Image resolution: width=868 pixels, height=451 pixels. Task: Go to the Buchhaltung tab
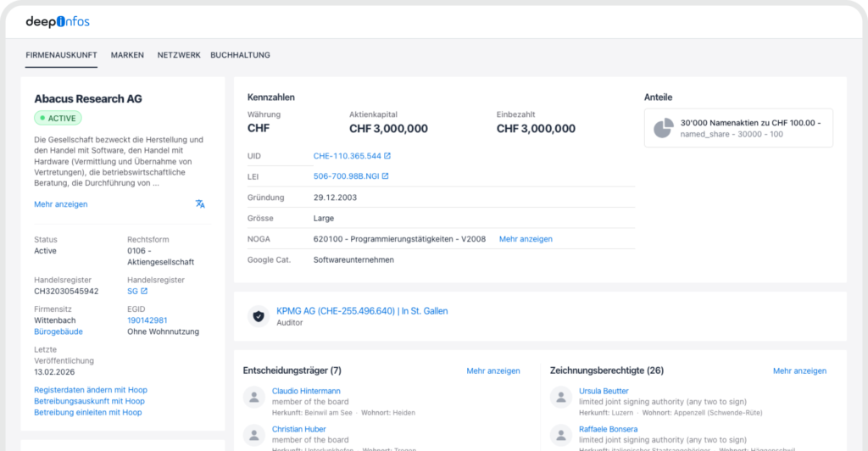pyautogui.click(x=240, y=55)
